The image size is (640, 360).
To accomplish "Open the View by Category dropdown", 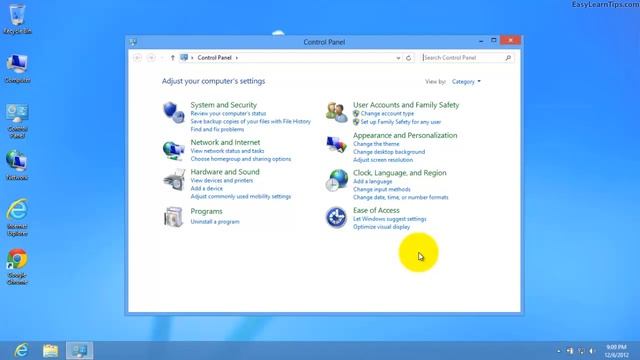I will pyautogui.click(x=466, y=82).
